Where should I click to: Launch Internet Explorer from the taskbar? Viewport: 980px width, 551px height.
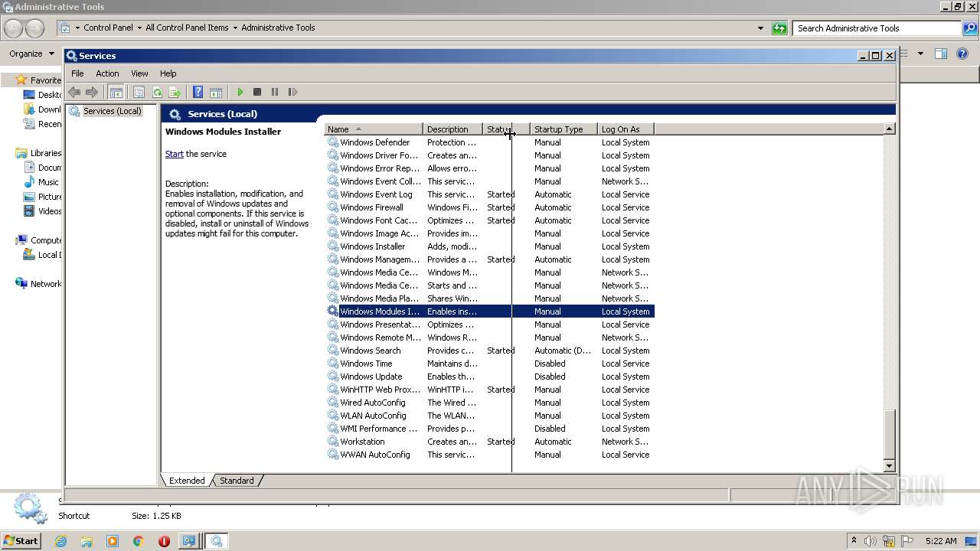60,541
